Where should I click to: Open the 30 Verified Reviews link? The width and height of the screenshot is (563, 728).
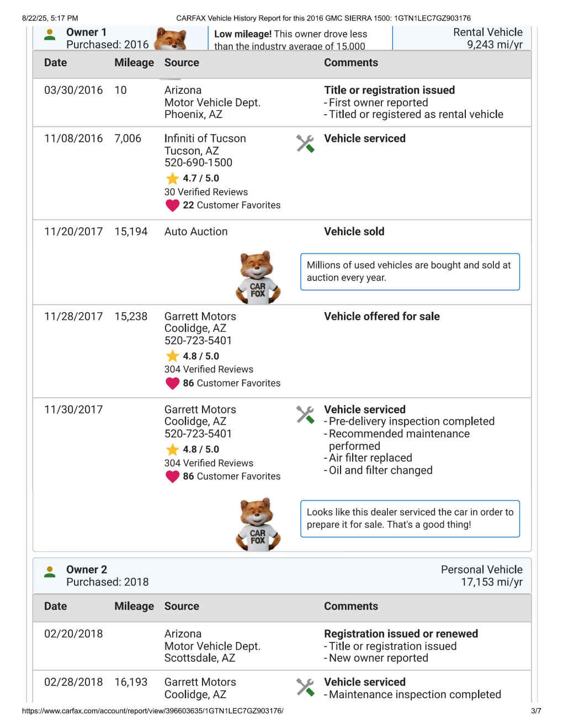pos(206,192)
